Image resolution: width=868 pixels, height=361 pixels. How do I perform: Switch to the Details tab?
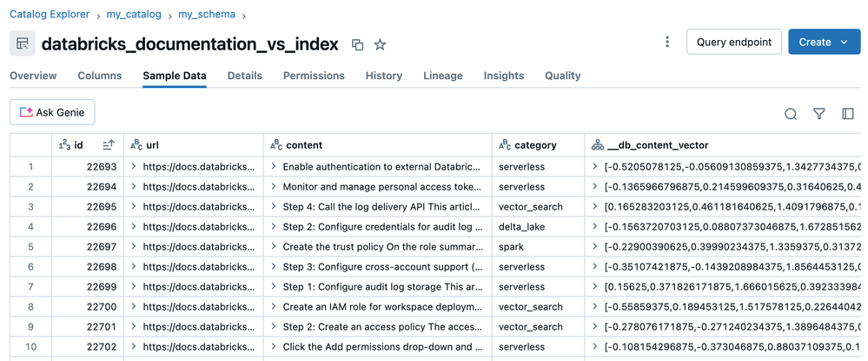point(245,76)
